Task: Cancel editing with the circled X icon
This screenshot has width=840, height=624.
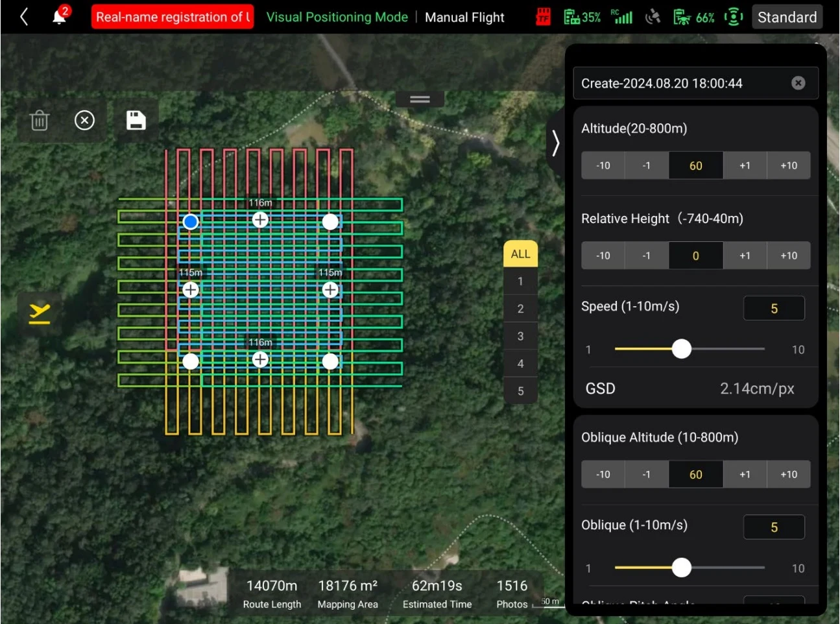Action: (84, 120)
